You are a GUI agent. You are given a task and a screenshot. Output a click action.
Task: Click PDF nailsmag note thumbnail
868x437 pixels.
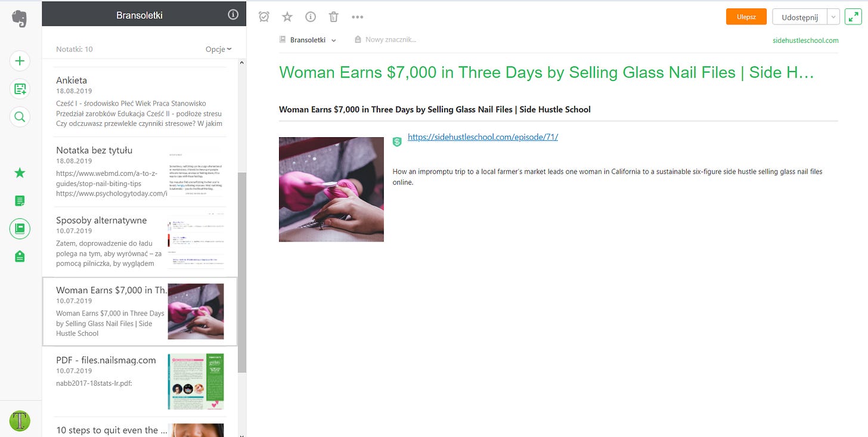point(196,382)
